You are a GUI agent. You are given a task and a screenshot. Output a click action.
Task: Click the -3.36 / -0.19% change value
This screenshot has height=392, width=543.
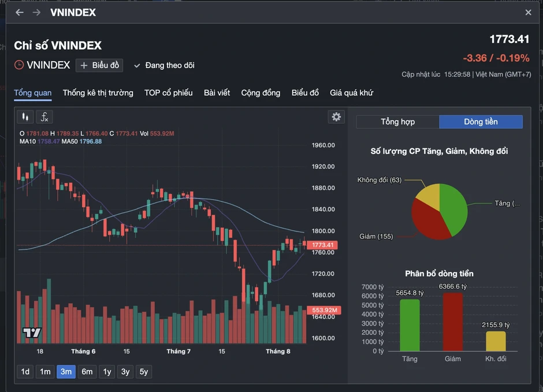[x=496, y=58]
